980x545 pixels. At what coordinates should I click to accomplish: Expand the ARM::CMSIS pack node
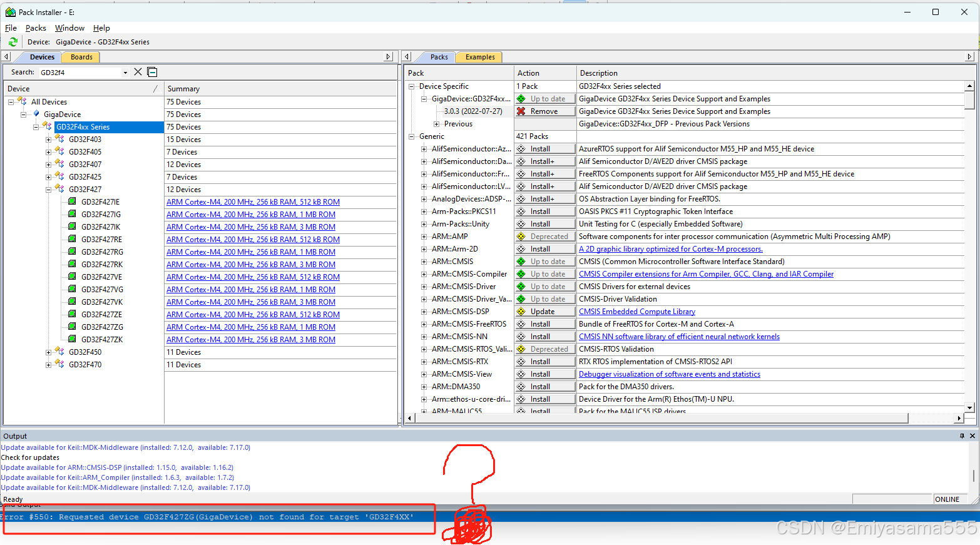point(424,262)
